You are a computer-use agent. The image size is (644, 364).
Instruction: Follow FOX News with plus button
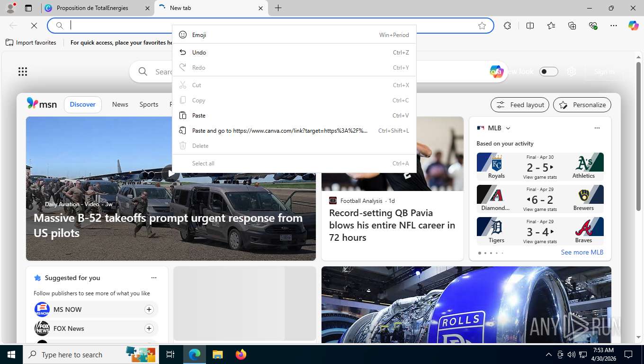click(x=149, y=328)
